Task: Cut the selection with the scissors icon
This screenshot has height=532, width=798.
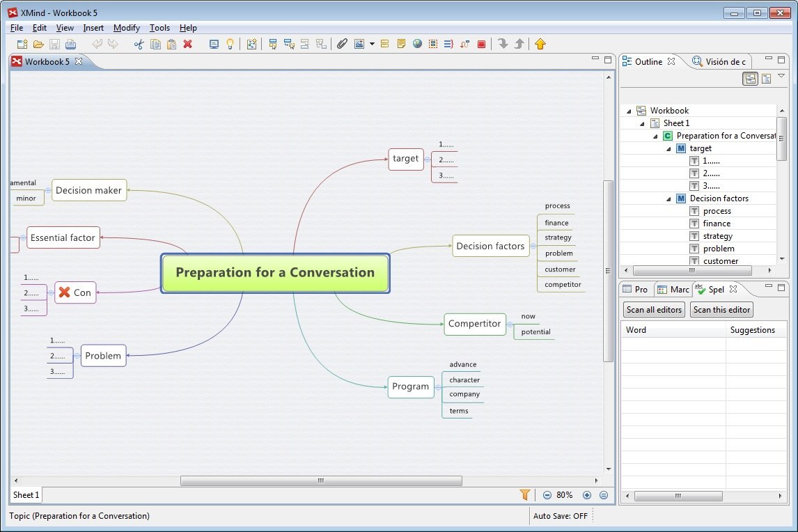Action: coord(139,44)
